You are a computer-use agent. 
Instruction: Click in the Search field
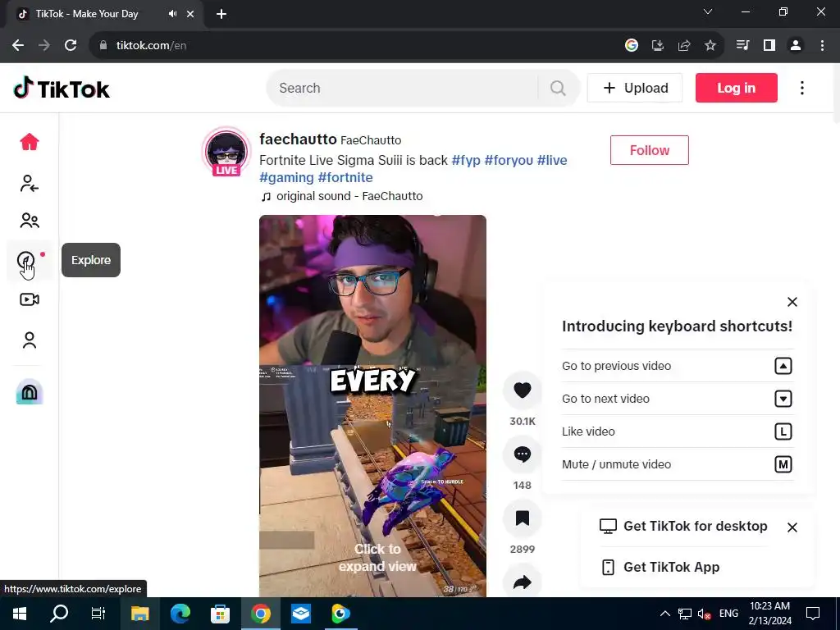point(407,88)
